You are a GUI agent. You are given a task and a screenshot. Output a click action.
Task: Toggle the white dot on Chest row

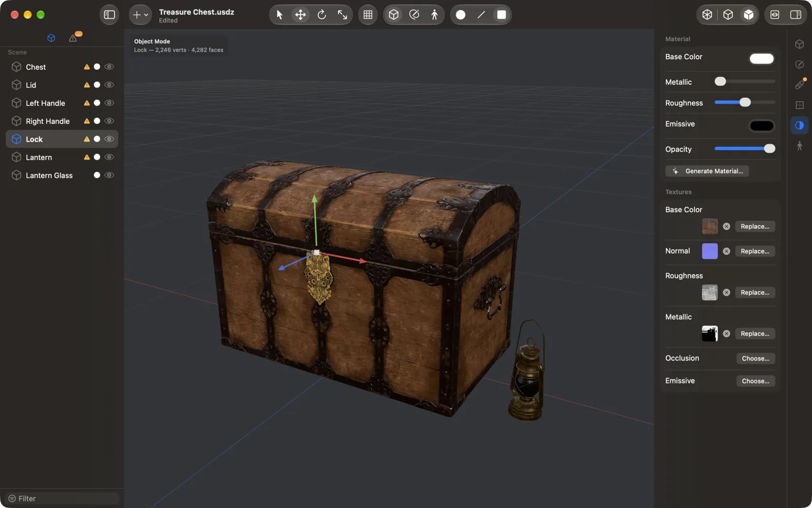click(97, 67)
